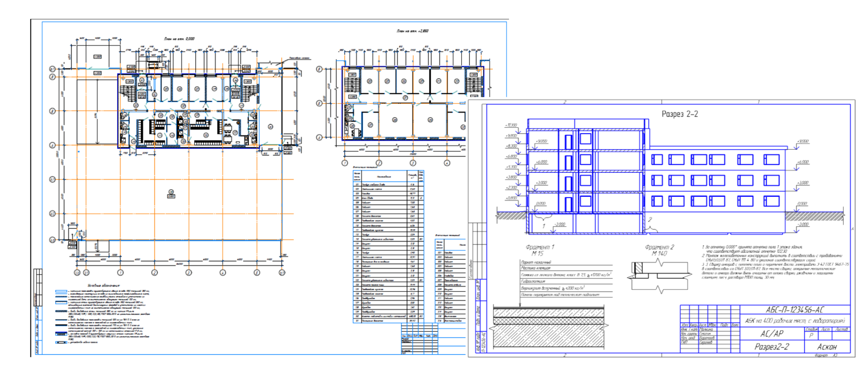Click the 'Мастика клеящая' floor layer callout
Image resolution: width=868 pixels, height=370 pixels.
536,268
